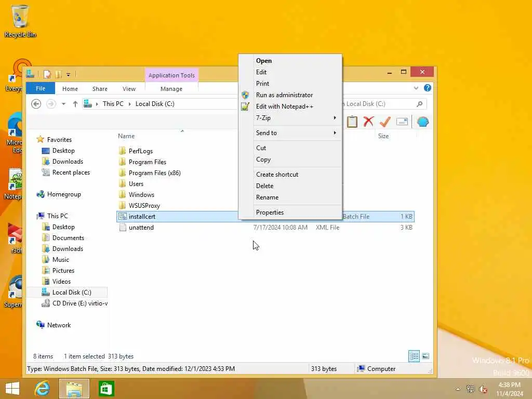Viewport: 532px width, 399px height.
Task: Click the PerfLogs folder icon
Action: coord(123,151)
